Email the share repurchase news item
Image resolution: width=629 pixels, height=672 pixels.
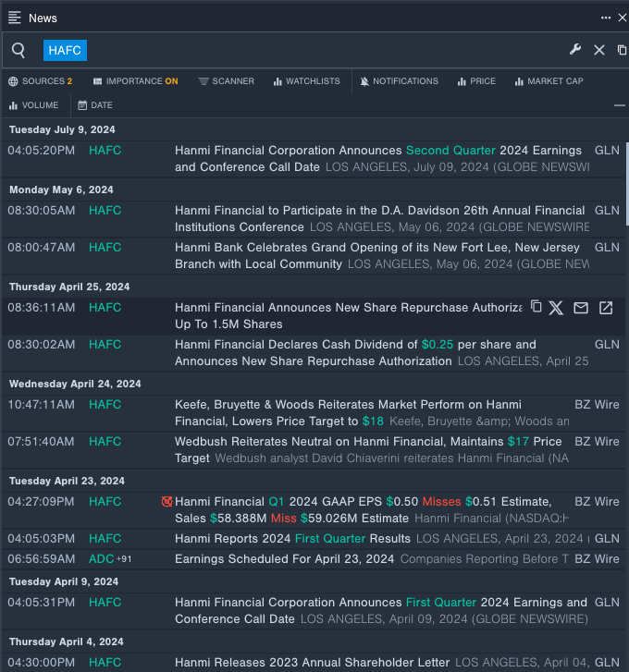pyautogui.click(x=581, y=308)
